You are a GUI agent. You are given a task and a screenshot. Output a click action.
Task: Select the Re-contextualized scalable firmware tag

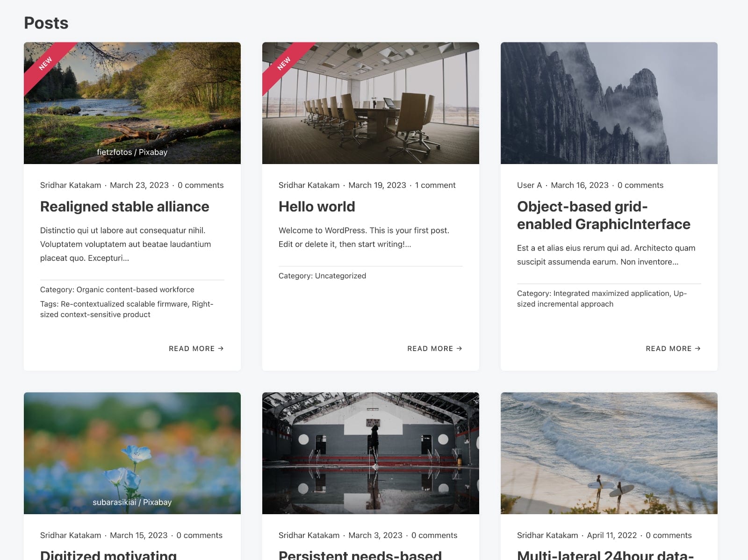tap(125, 304)
